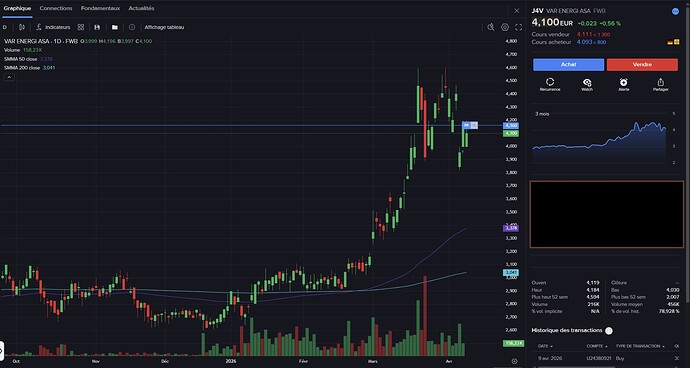The width and height of the screenshot is (690, 368).
Task: Select the cyan 3,041 SMMA price tag
Action: pyautogui.click(x=510, y=273)
